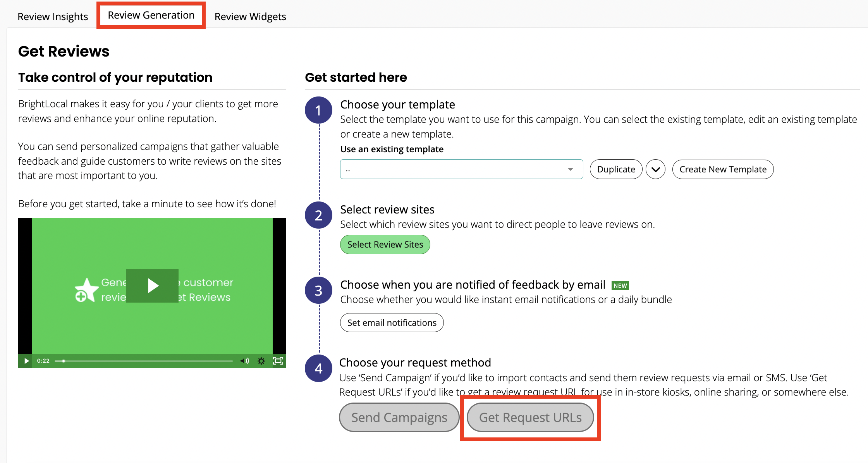Play the video with center play button
868x463 pixels.
(152, 286)
